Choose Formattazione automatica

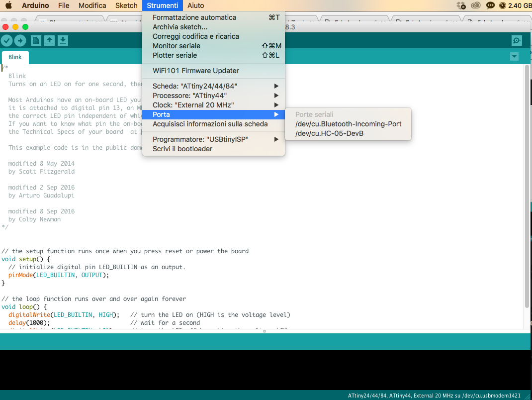tap(213, 17)
